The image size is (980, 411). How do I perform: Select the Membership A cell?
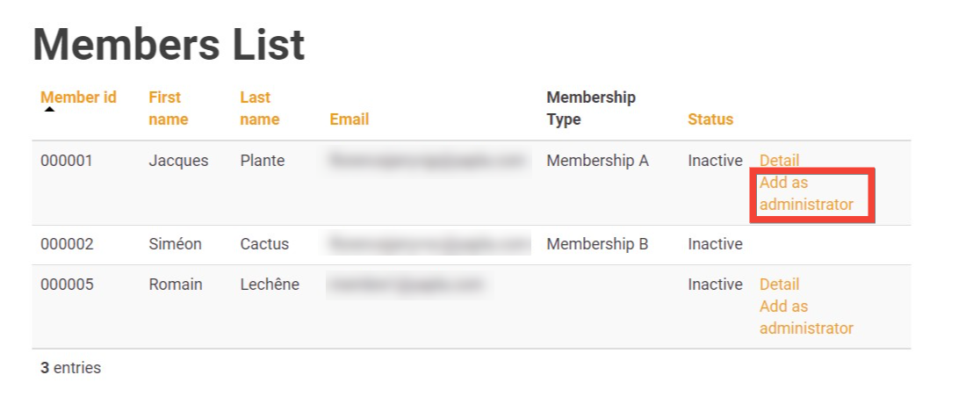pos(597,161)
